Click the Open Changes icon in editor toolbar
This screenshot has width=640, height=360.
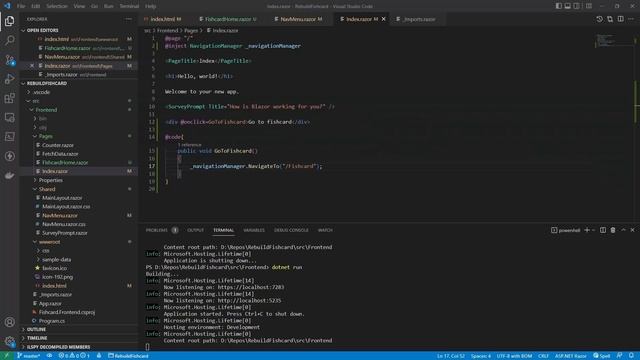610,19
